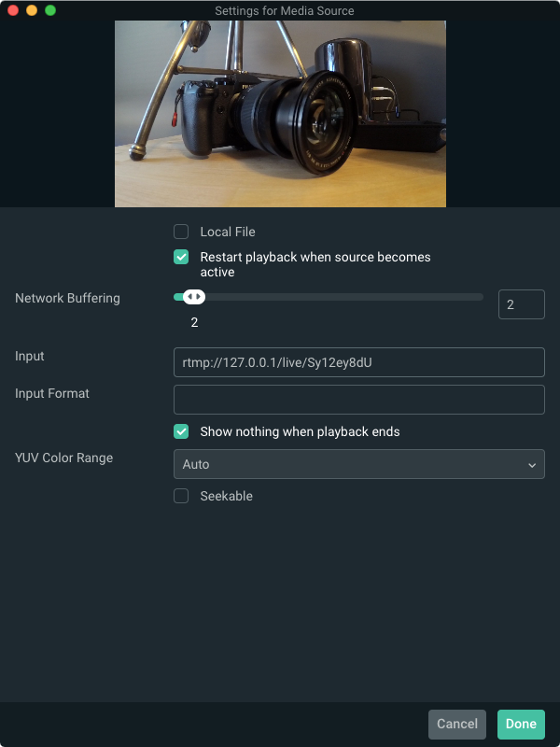This screenshot has height=747, width=560.
Task: Click the chevron arrow in the Auto combo box
Action: 532,465
